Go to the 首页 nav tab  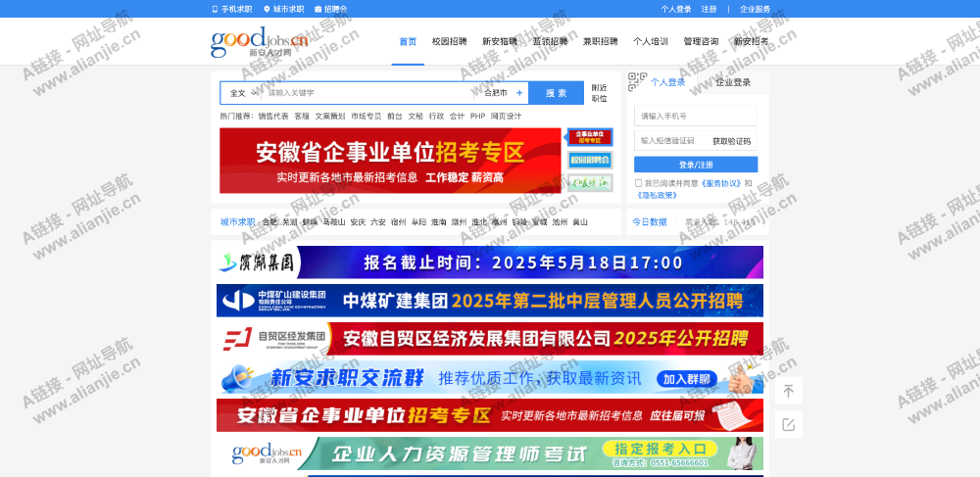tap(408, 42)
